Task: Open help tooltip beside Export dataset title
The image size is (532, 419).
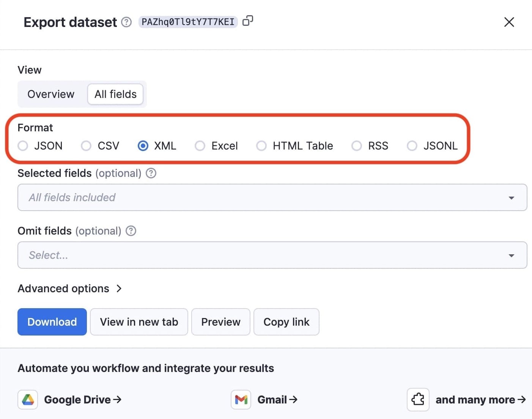Action: click(x=126, y=22)
